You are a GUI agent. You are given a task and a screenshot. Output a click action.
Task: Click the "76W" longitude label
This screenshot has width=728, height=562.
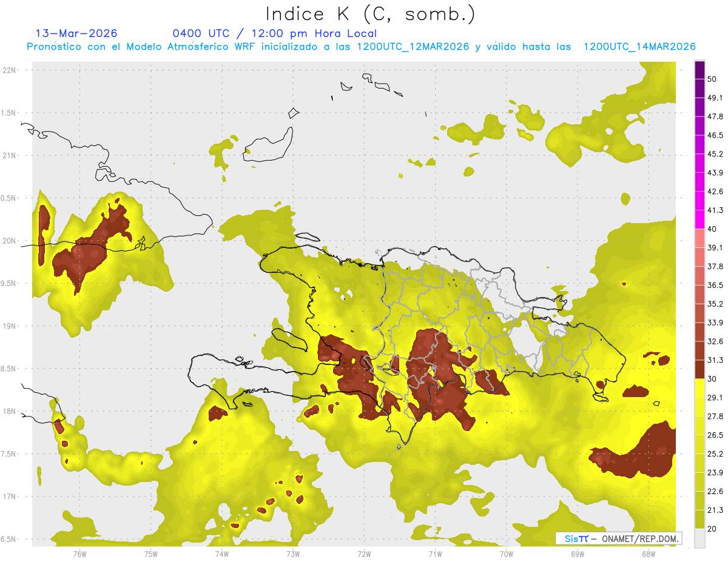tap(79, 554)
